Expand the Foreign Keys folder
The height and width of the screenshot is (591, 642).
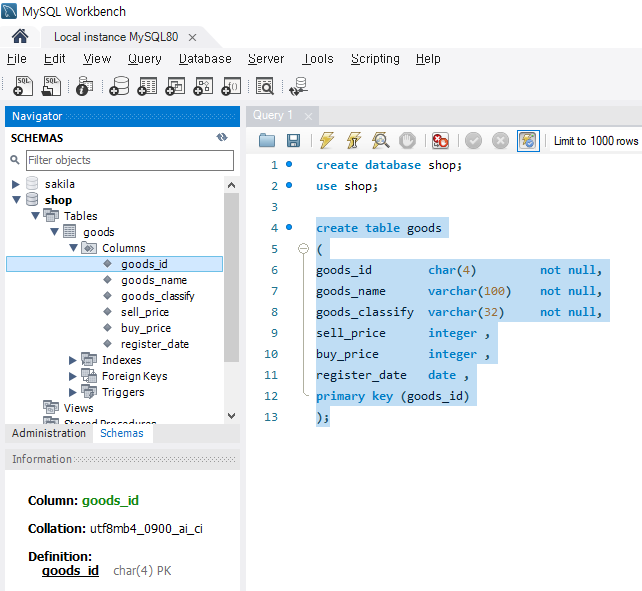point(72,376)
